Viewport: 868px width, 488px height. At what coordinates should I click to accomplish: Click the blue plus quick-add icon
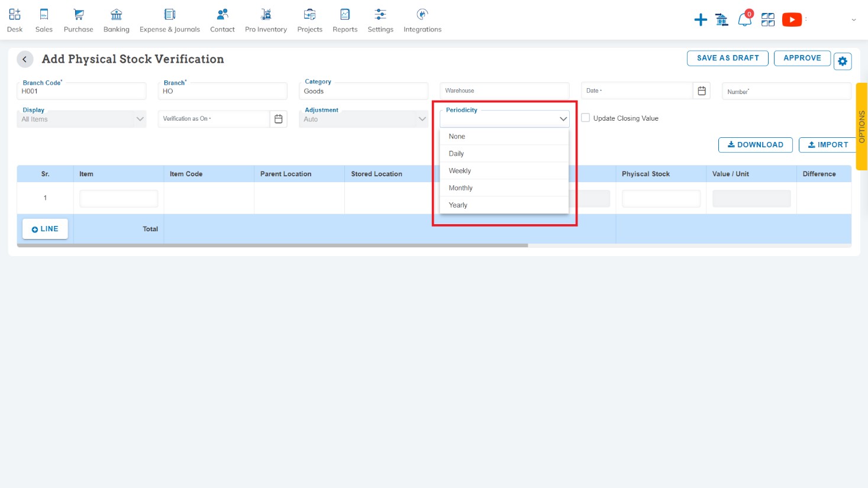click(701, 20)
